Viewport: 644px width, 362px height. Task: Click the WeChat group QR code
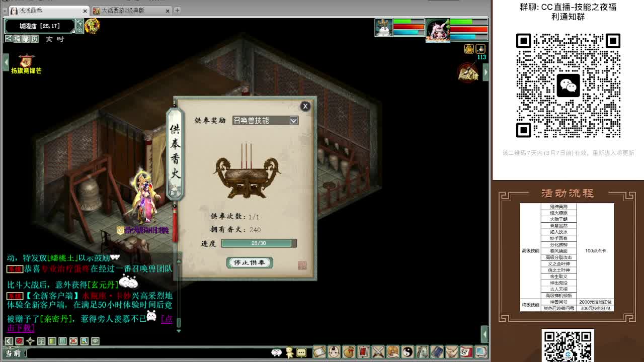(568, 85)
